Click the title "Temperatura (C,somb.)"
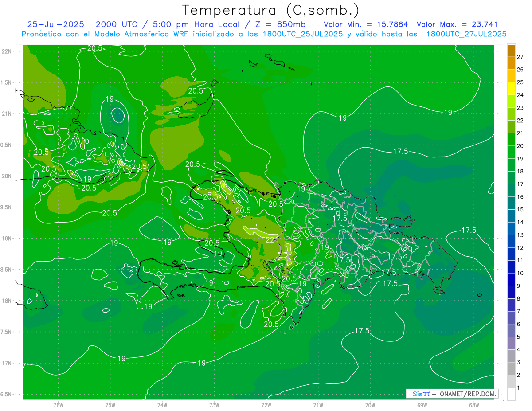 click(x=271, y=10)
